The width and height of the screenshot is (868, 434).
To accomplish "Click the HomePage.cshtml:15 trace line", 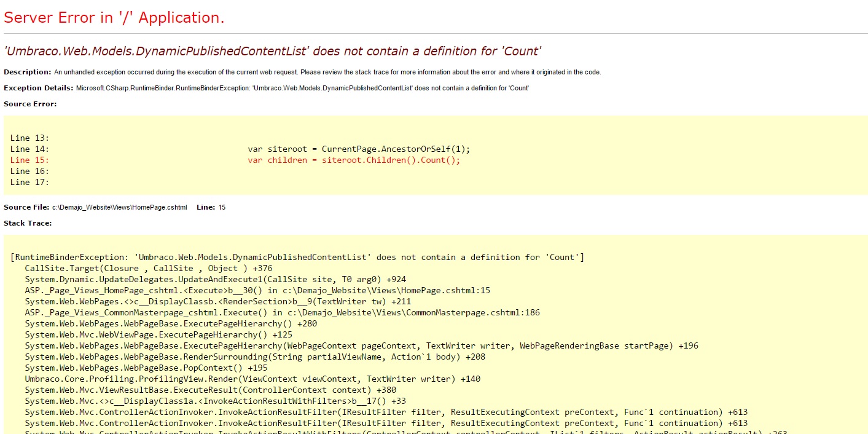I will [x=257, y=290].
